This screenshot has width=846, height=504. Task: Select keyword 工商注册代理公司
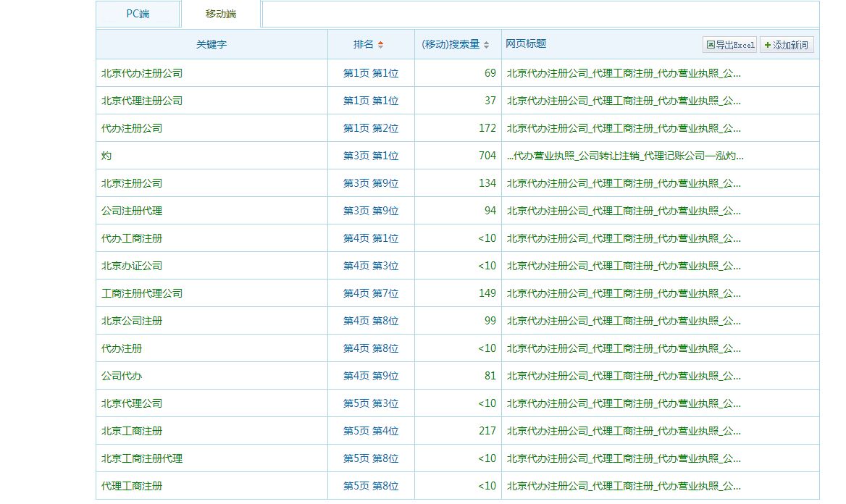click(x=142, y=293)
